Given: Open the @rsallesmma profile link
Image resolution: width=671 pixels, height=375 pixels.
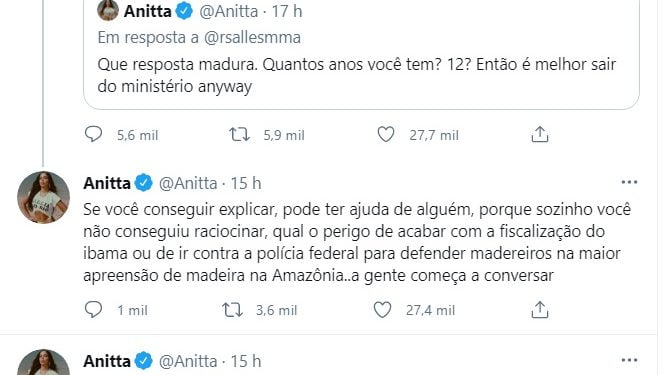Looking at the screenshot, I should [x=252, y=38].
